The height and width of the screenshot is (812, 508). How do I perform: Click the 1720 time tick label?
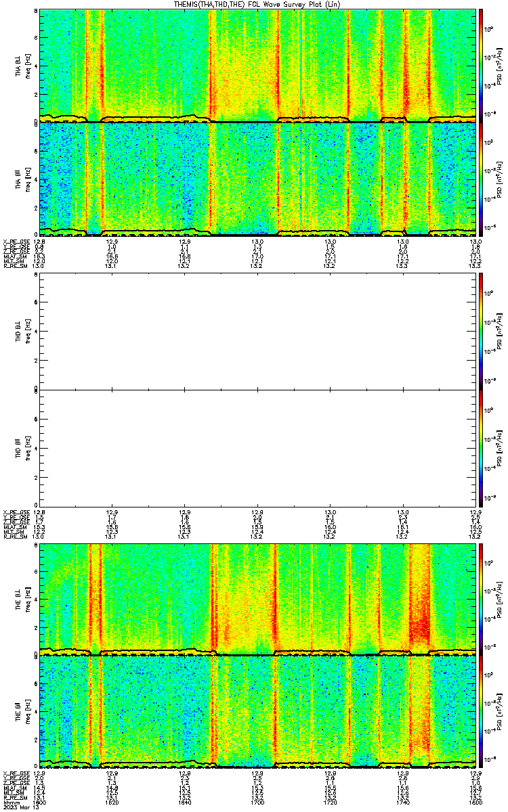click(x=330, y=803)
